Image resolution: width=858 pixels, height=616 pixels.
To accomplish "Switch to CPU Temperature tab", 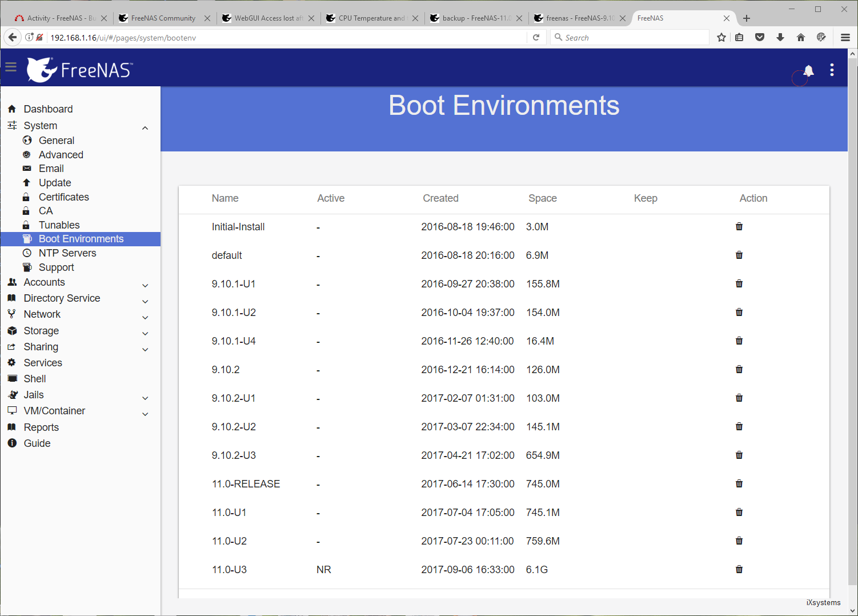I will 371,18.
